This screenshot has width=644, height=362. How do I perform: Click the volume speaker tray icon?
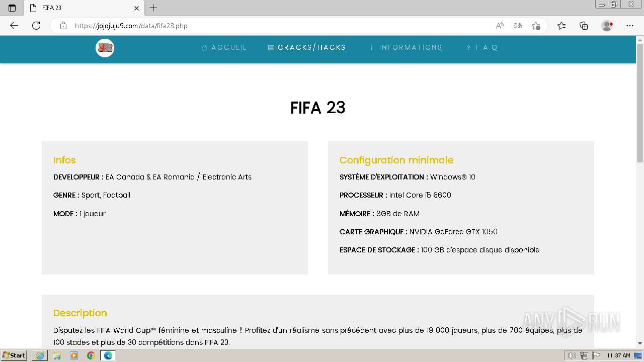click(572, 355)
